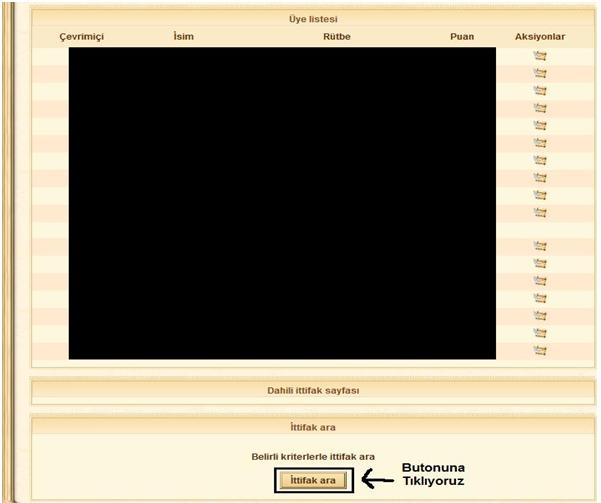Click the message scroll icon directly above the iconless row

[540, 212]
